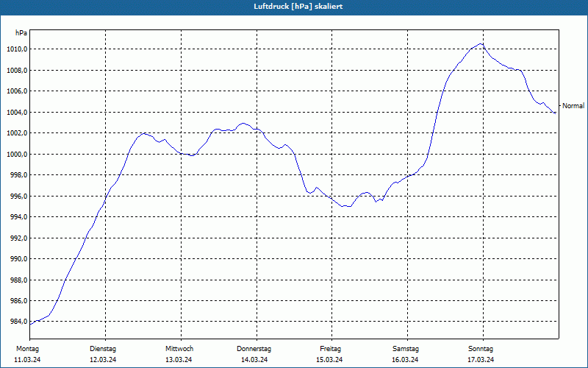Image resolution: width=588 pixels, height=368 pixels.
Task: Click the 1006,0 y-axis value
Action: [15, 91]
